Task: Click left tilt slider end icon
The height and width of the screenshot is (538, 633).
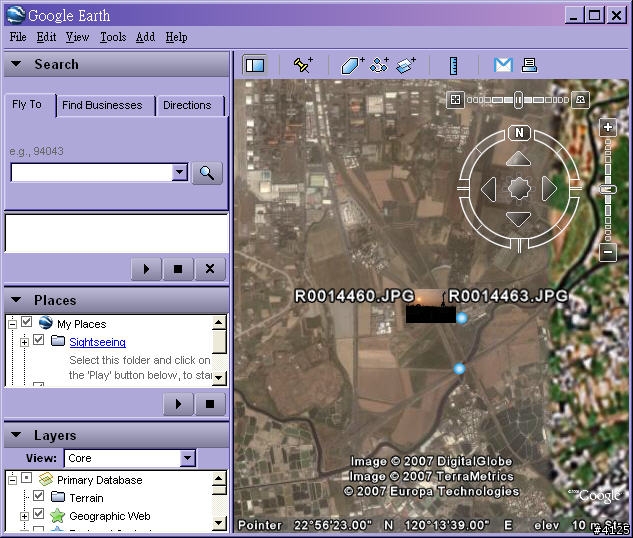Action: click(455, 99)
